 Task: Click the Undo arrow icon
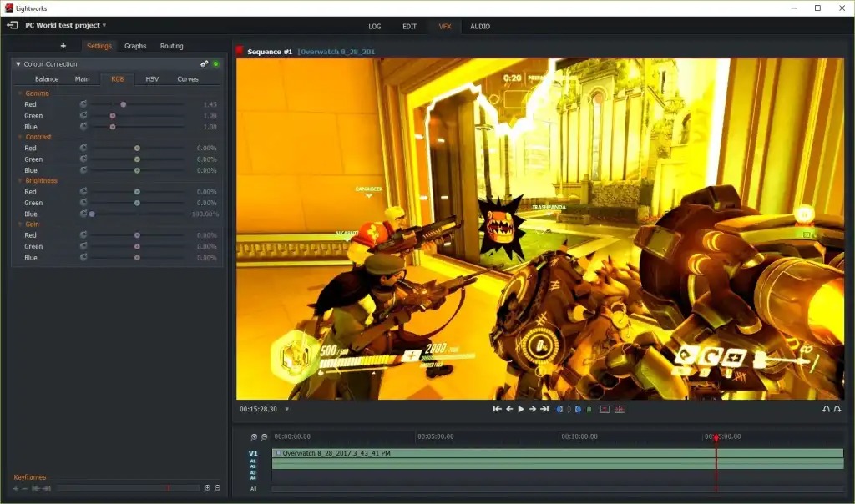pyautogui.click(x=826, y=409)
